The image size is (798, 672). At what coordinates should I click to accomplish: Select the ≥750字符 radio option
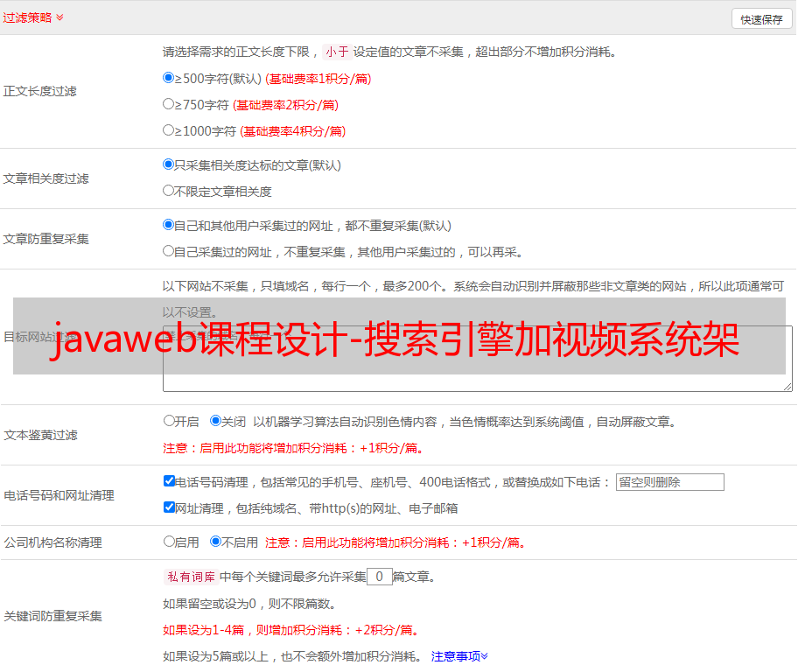169,104
